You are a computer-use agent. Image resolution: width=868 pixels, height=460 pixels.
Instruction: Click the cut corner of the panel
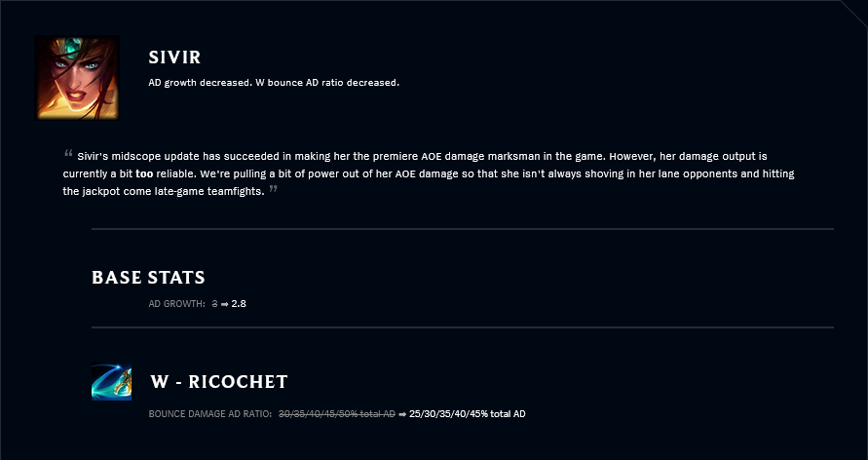(854, 14)
